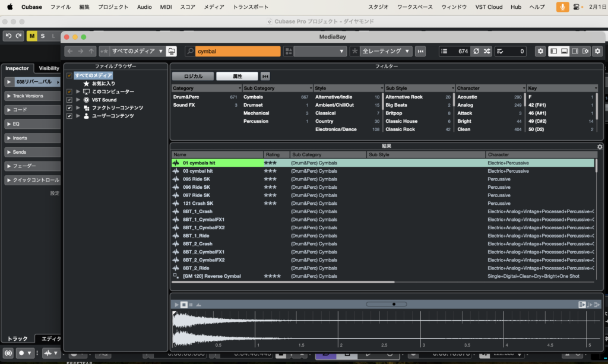Open the トランスポート menu
Image resolution: width=608 pixels, height=364 pixels.
point(250,7)
